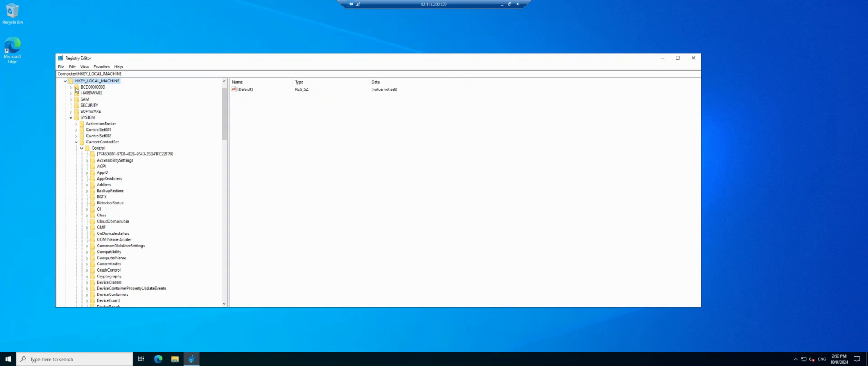Collapse the HKEY_LOCAL_MACHINE tree node
Image resolution: width=868 pixels, height=366 pixels.
(x=64, y=81)
